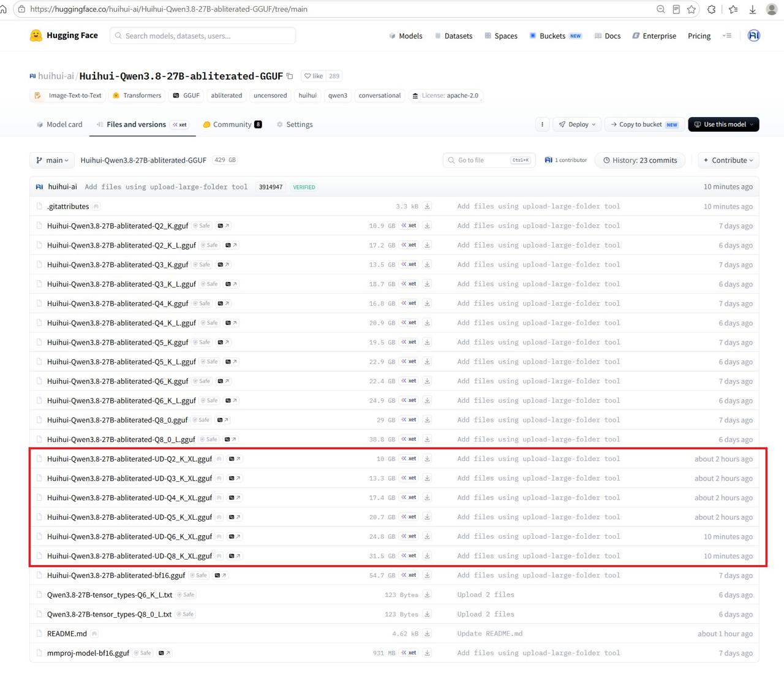Click the abliterated tag

[x=227, y=96]
